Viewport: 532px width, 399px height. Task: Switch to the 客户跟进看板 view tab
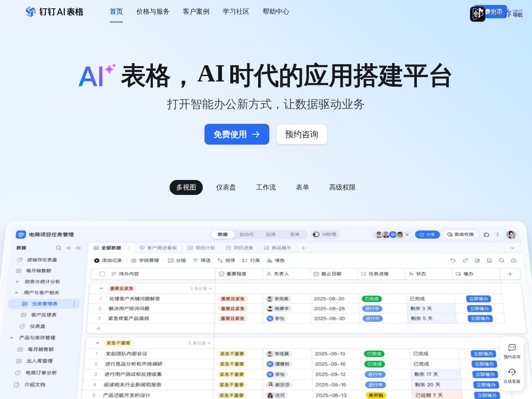coord(158,248)
